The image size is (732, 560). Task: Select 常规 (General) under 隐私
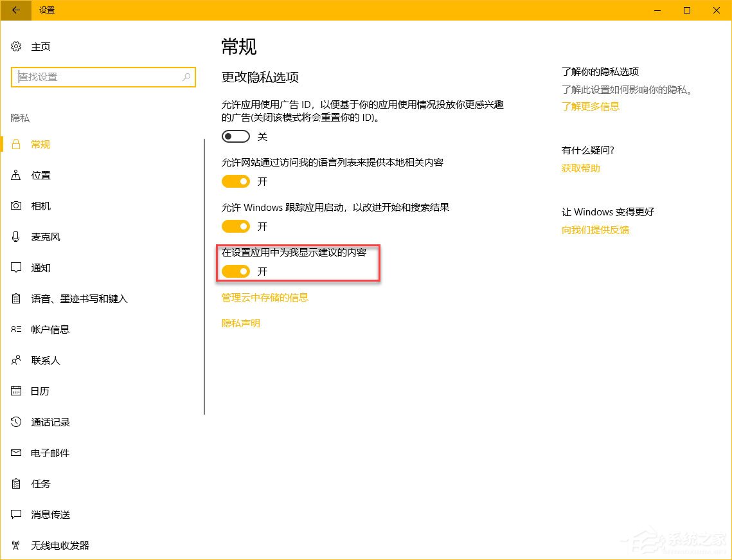40,144
